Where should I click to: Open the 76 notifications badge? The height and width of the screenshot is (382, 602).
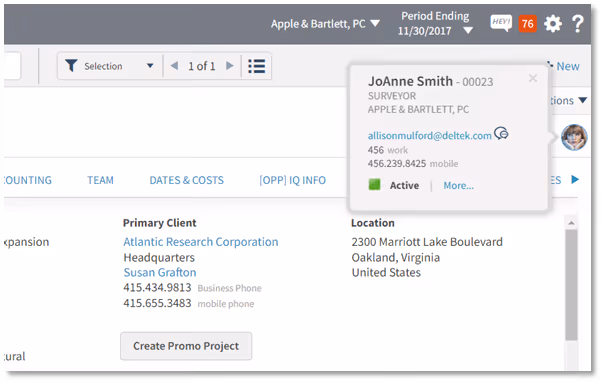528,24
